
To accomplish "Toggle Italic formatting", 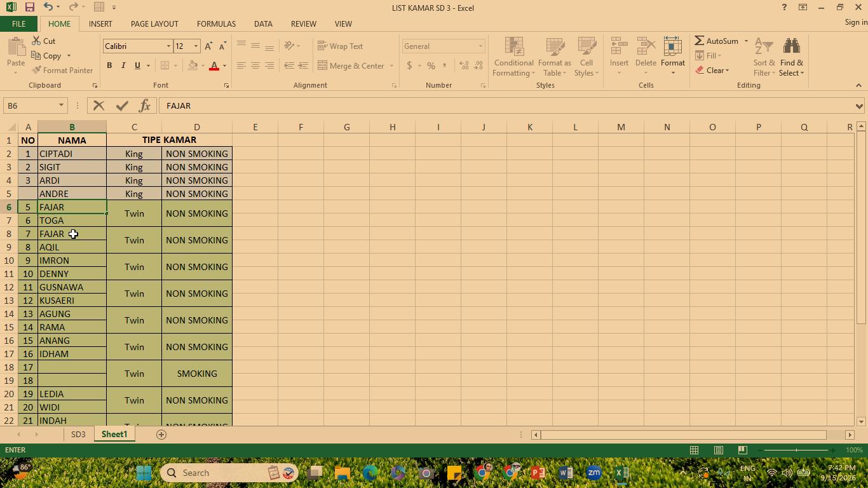I will pyautogui.click(x=123, y=65).
